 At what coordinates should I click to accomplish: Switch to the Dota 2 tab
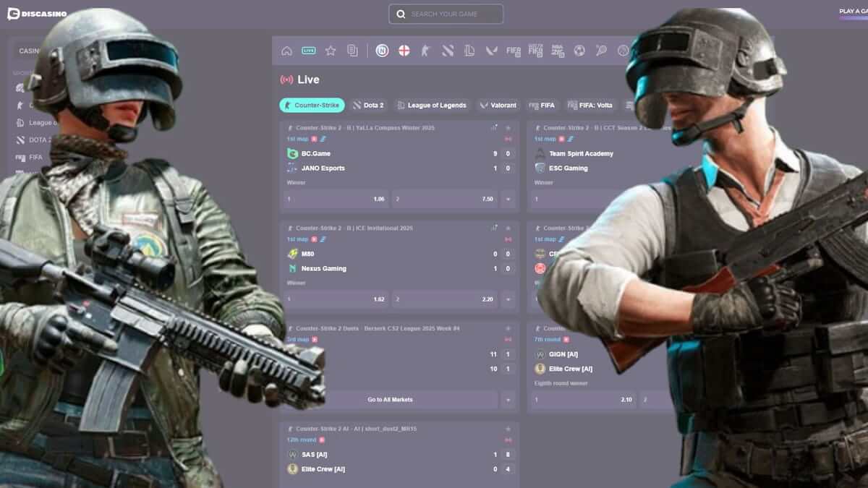(x=368, y=106)
